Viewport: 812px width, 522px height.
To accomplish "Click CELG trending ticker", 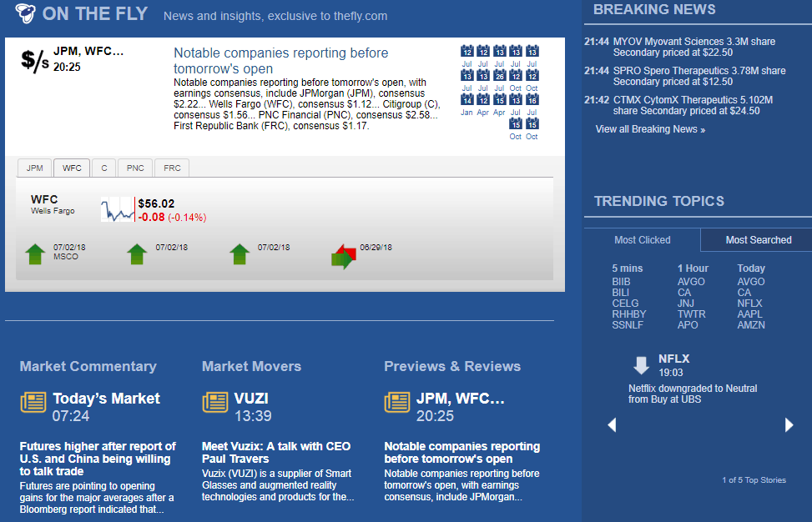I will click(x=625, y=304).
